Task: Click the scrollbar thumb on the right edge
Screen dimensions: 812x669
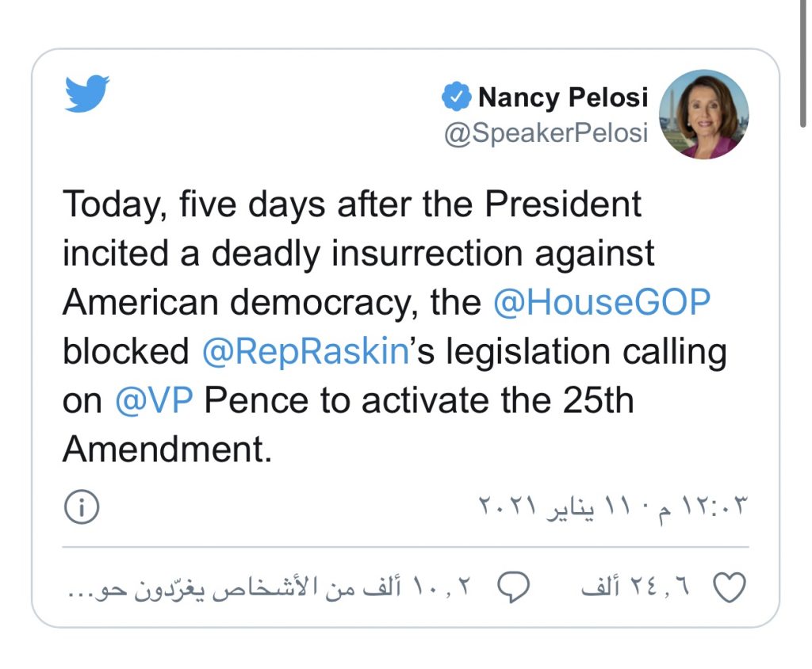Action: 803,62
